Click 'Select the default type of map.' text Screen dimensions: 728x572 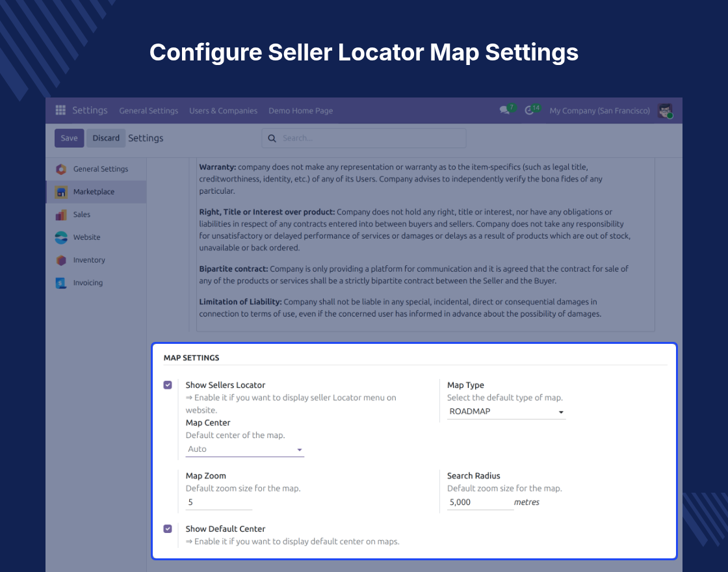(504, 397)
